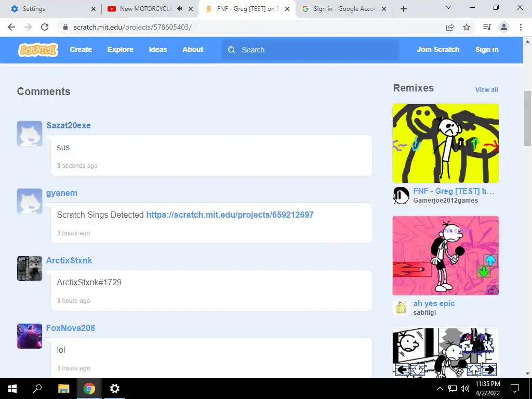Close the Settings tab
Image resolution: width=532 pixels, height=399 pixels.
[94, 9]
